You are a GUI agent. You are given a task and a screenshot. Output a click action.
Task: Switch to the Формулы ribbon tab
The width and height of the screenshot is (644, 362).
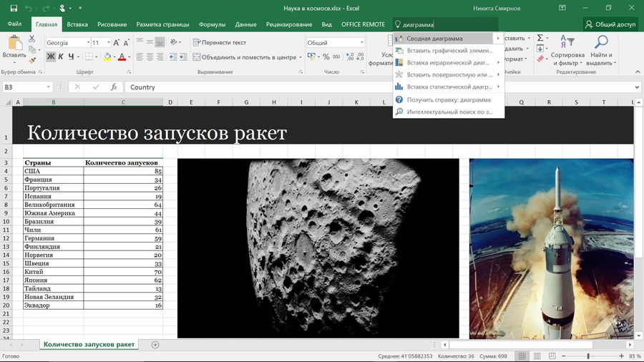coord(212,24)
